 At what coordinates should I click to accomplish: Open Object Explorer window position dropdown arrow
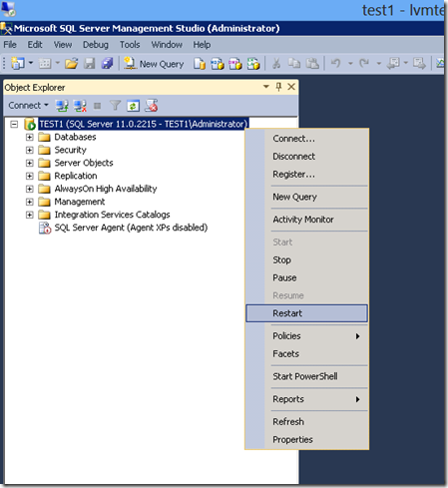[266, 87]
